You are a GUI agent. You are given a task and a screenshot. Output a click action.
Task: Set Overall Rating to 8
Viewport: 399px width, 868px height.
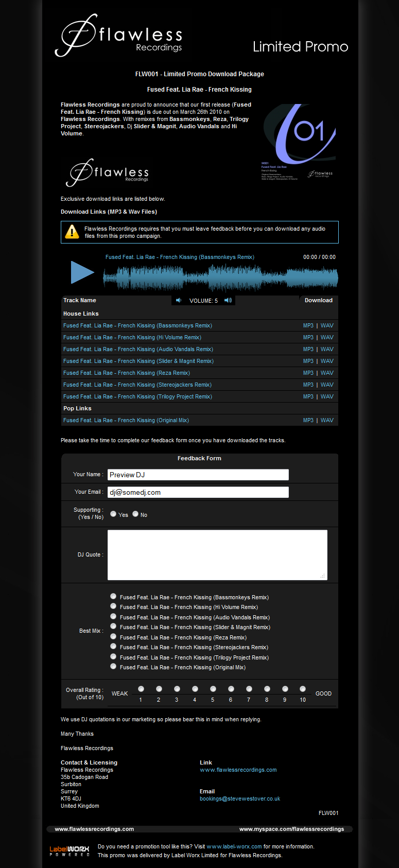click(x=267, y=689)
